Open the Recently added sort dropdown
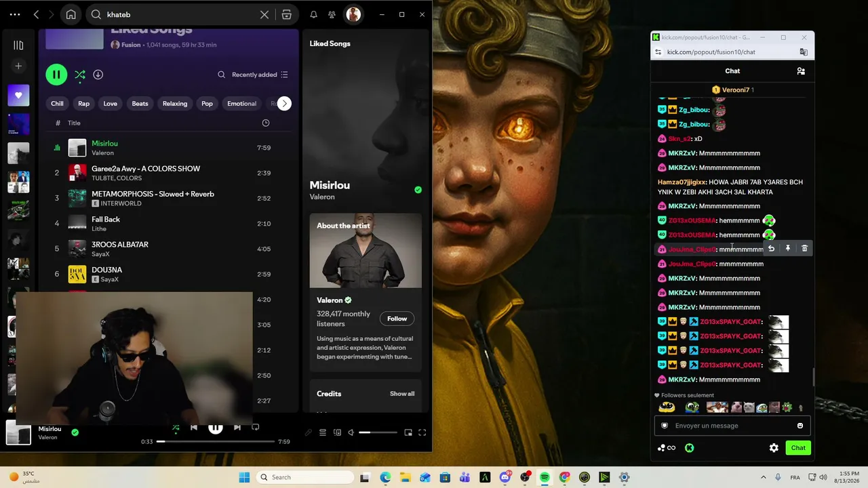 pos(260,75)
